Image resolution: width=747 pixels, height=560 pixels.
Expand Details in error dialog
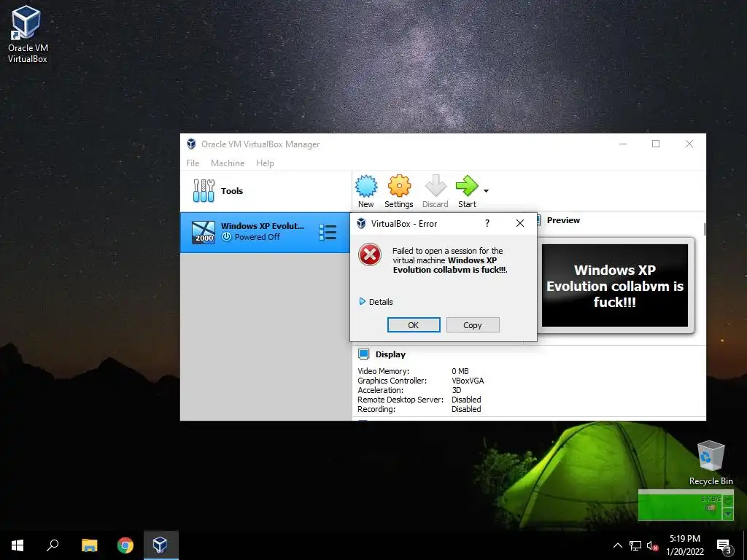[x=376, y=301]
